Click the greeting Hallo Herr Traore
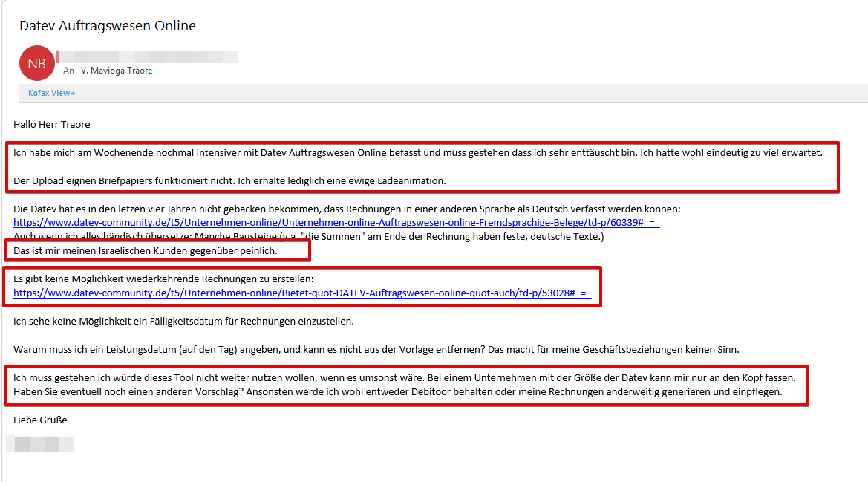This screenshot has width=868, height=482. click(51, 125)
